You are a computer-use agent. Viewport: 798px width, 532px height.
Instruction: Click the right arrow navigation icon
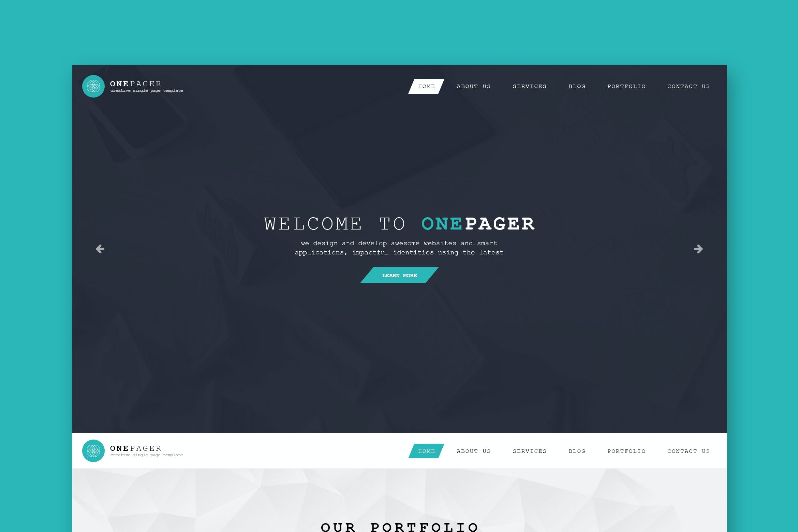click(x=698, y=249)
